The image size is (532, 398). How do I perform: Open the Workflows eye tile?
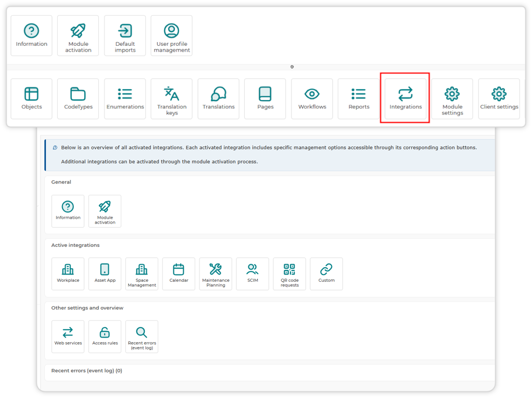coord(312,99)
